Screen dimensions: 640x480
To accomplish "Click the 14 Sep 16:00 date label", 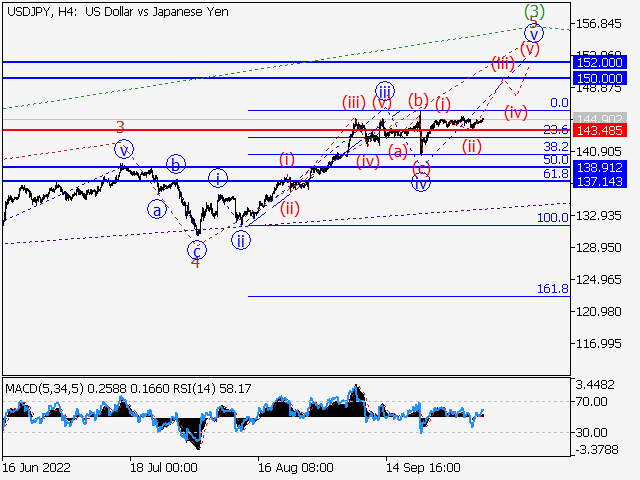I will tap(423, 468).
